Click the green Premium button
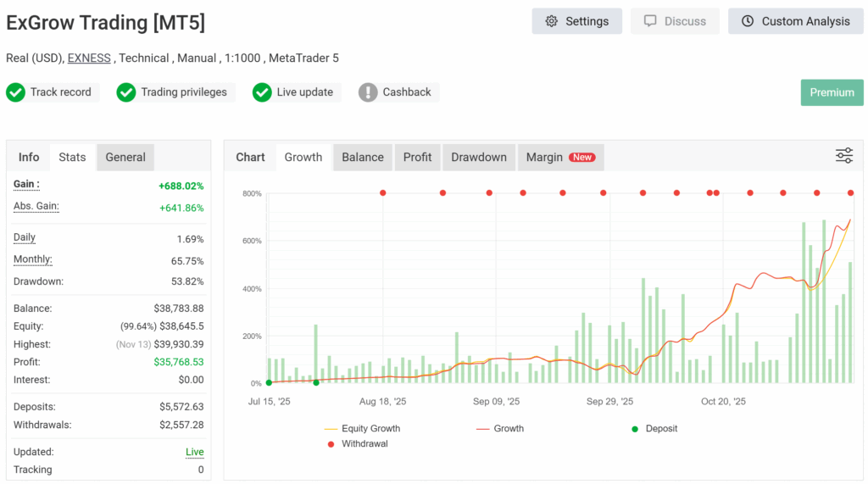The width and height of the screenshot is (868, 484). pos(832,92)
